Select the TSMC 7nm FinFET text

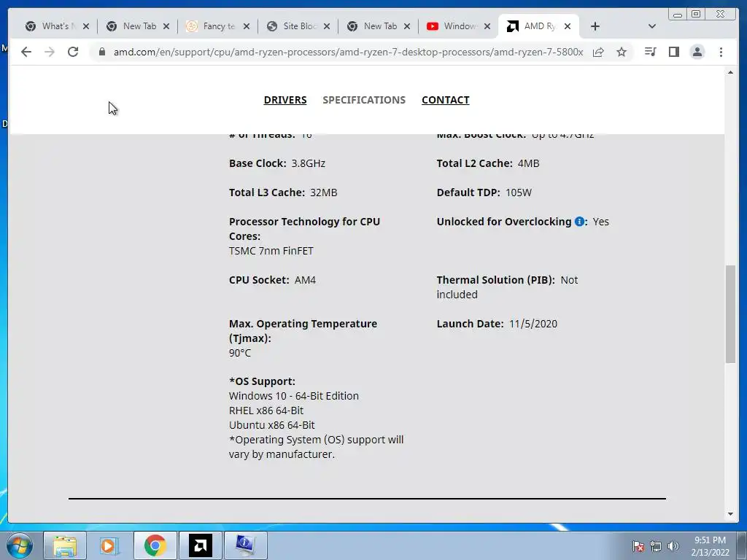271,251
